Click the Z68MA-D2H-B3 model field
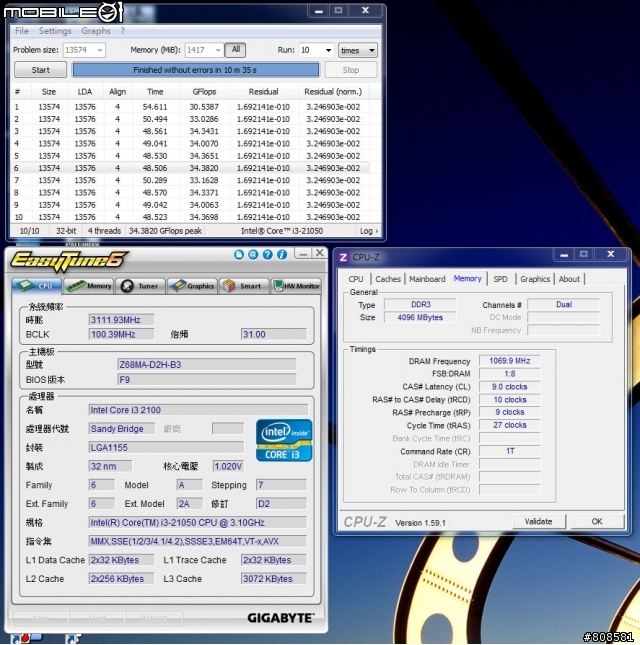 [206, 364]
